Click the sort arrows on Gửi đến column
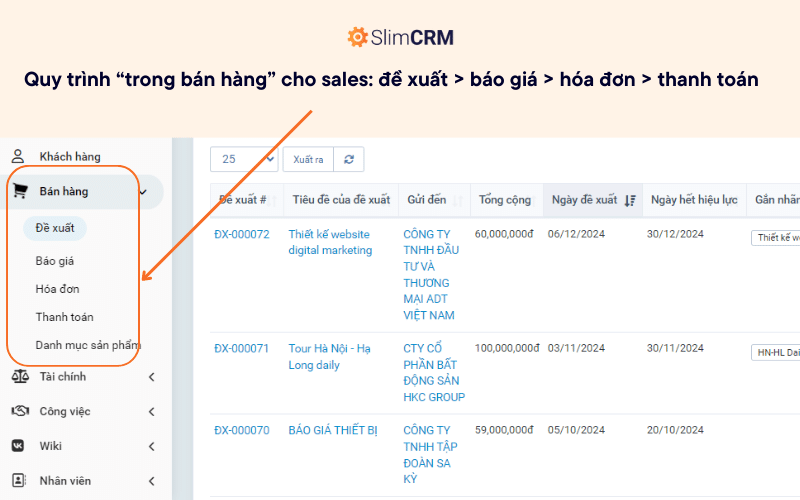 pos(458,201)
